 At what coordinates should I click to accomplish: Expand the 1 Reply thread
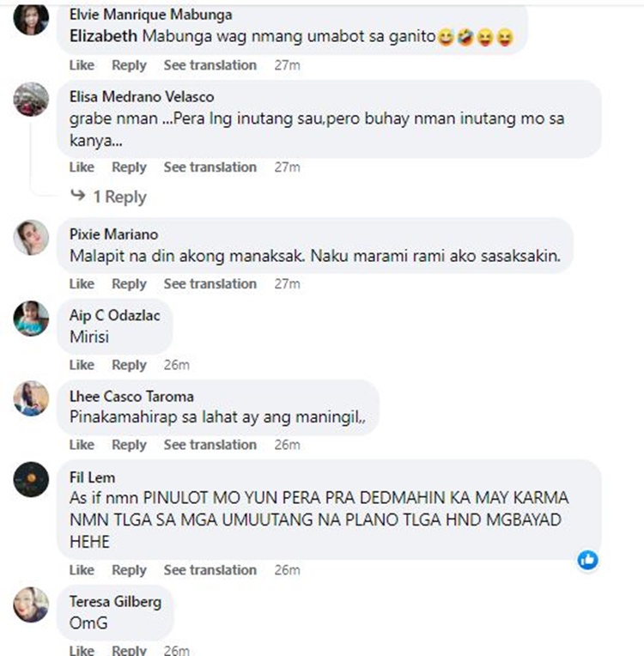point(119,197)
